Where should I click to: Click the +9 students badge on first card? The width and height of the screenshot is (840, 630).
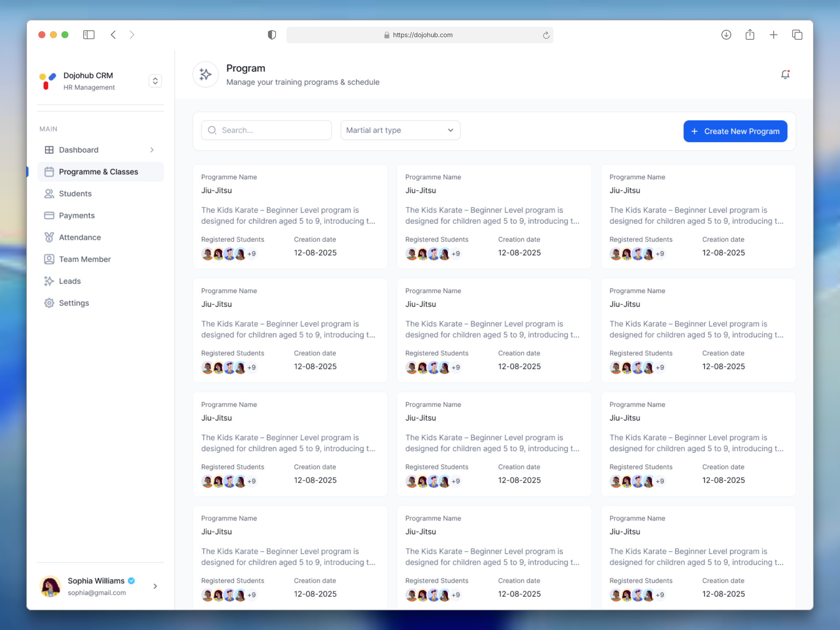click(x=252, y=254)
